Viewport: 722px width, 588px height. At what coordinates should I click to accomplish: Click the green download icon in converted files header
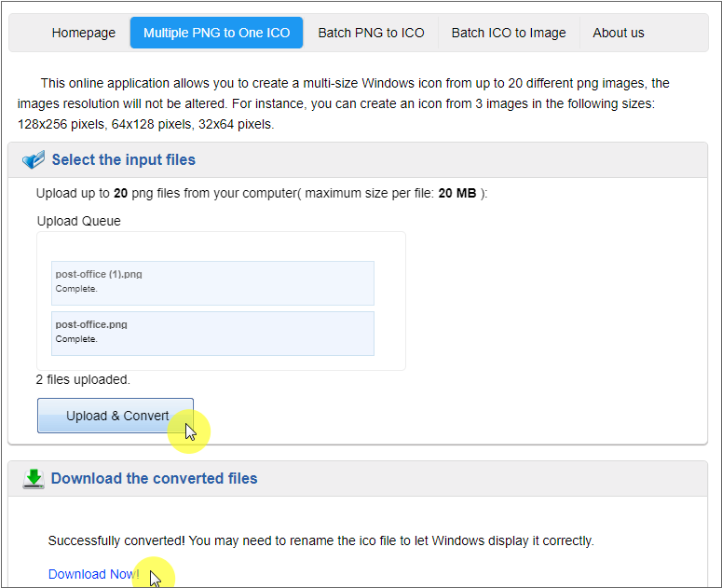(x=34, y=479)
